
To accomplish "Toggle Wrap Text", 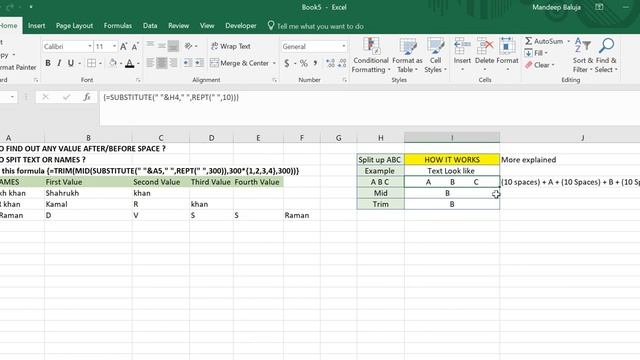I will point(231,46).
